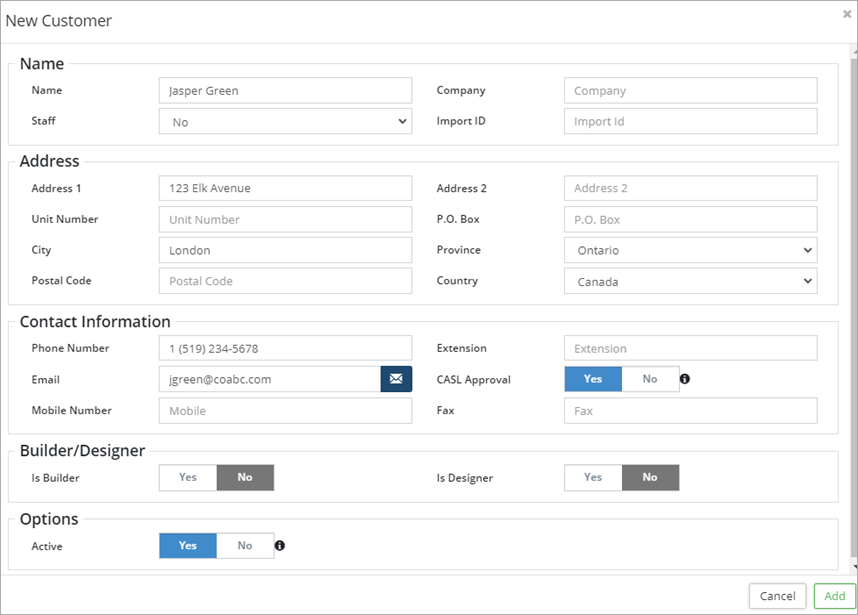The image size is (858, 615).
Task: Click the Cancel button
Action: 777,596
